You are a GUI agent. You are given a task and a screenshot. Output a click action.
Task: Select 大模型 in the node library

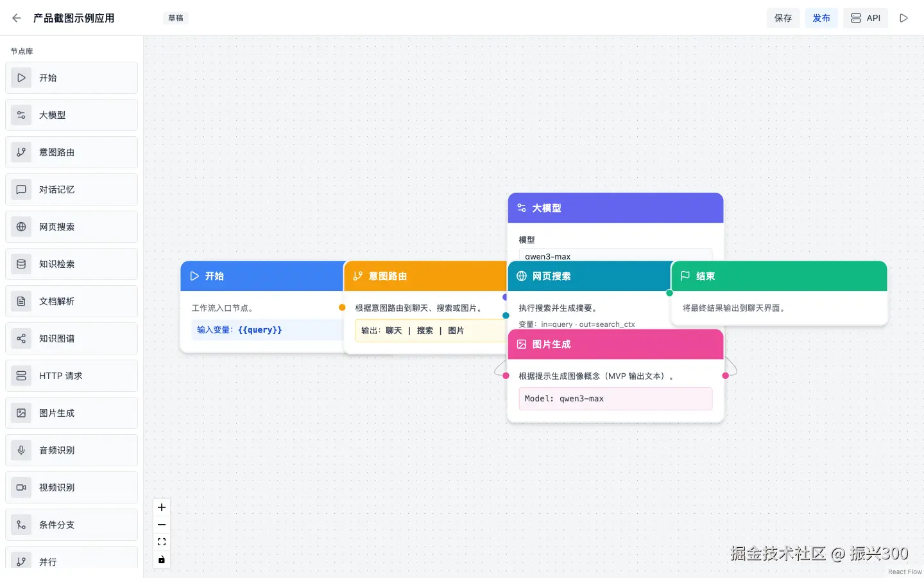tap(71, 115)
